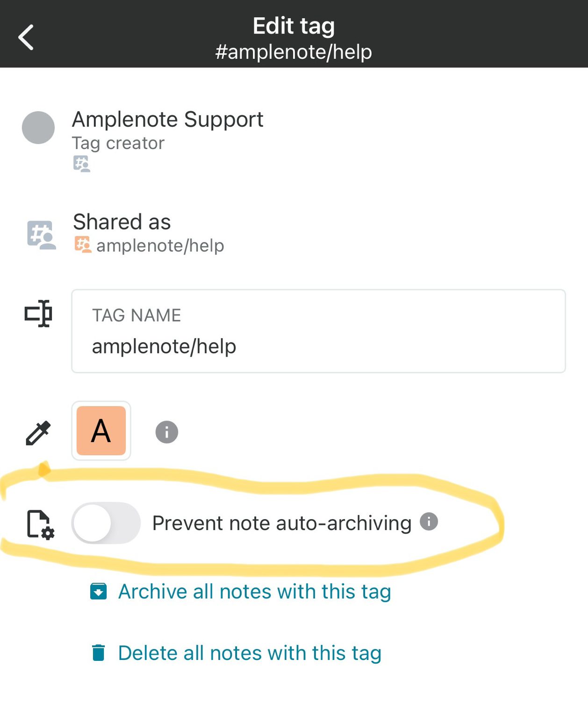Tap the archive box icon
The height and width of the screenshot is (701, 588).
(x=98, y=591)
